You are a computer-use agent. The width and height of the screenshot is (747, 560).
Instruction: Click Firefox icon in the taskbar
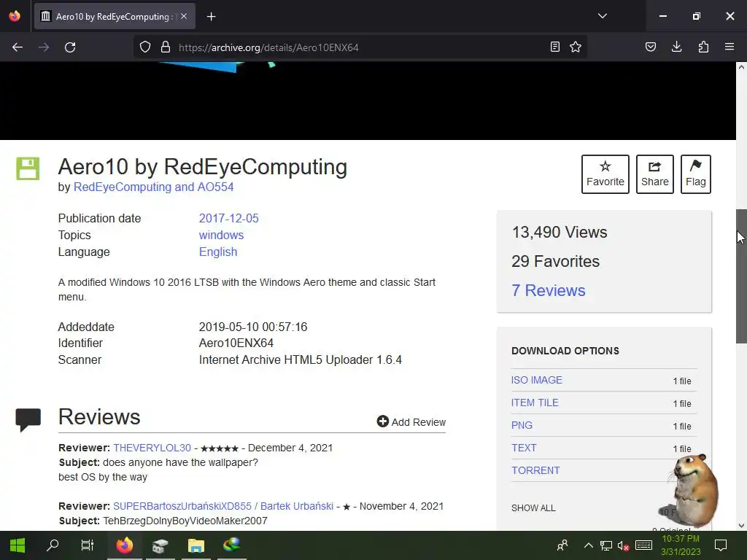pyautogui.click(x=124, y=545)
